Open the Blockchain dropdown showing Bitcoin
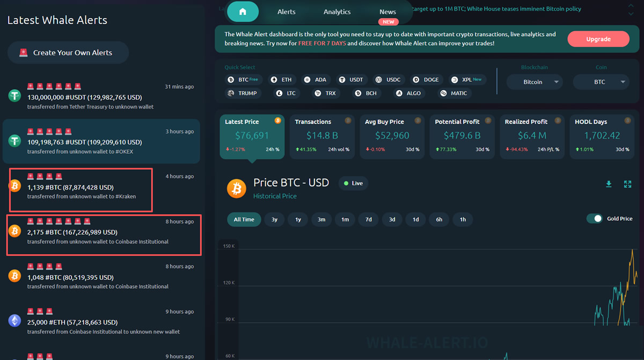644x360 pixels. click(x=535, y=82)
